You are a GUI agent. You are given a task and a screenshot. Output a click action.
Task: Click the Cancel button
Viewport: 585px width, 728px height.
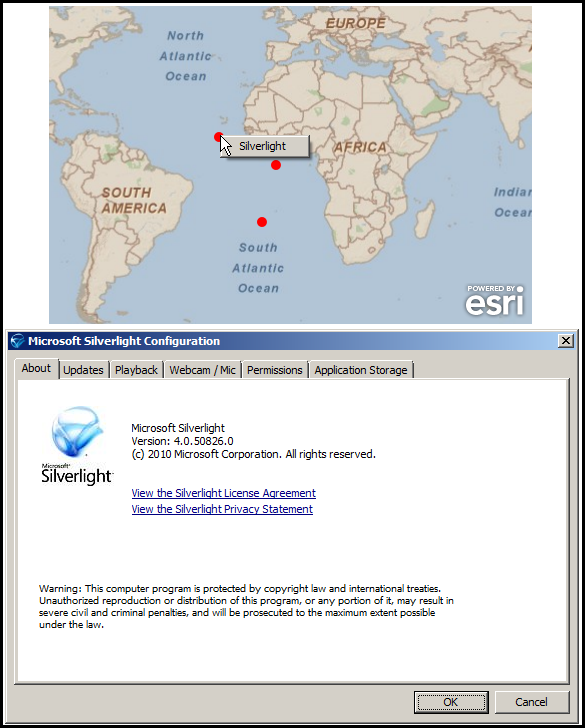pos(532,702)
